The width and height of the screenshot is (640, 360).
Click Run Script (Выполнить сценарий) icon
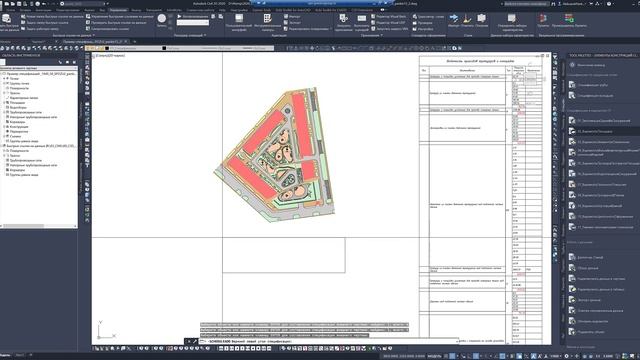click(x=362, y=18)
